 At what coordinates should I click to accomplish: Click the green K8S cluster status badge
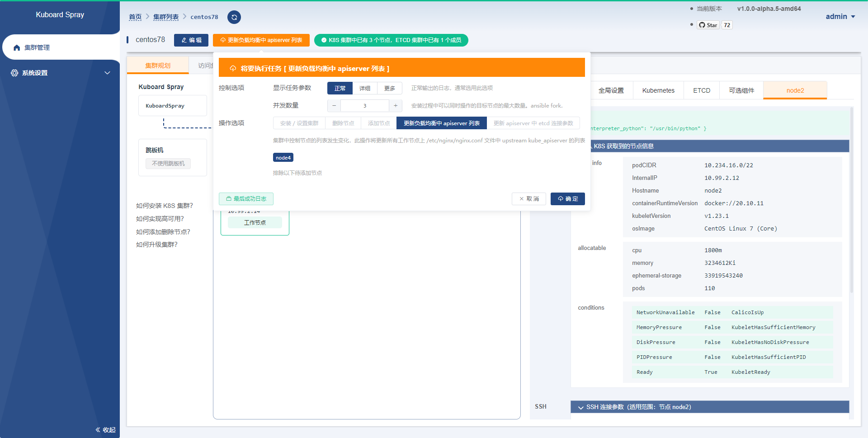[391, 40]
